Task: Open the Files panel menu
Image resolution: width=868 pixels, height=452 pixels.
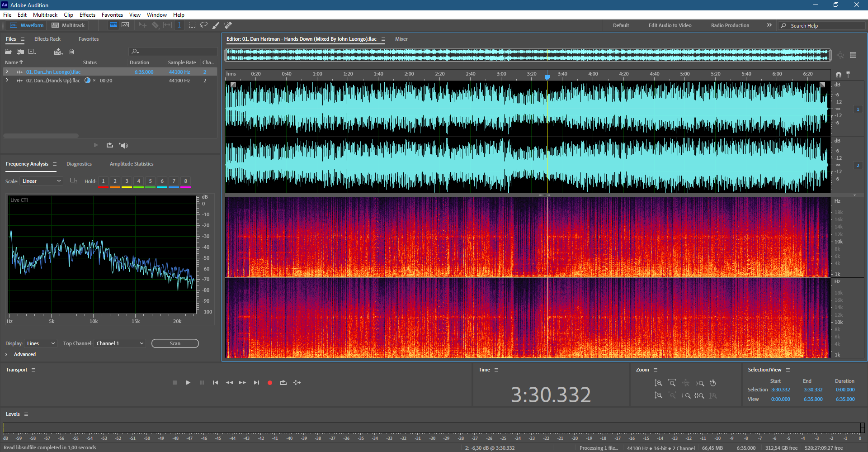Action: tap(22, 39)
